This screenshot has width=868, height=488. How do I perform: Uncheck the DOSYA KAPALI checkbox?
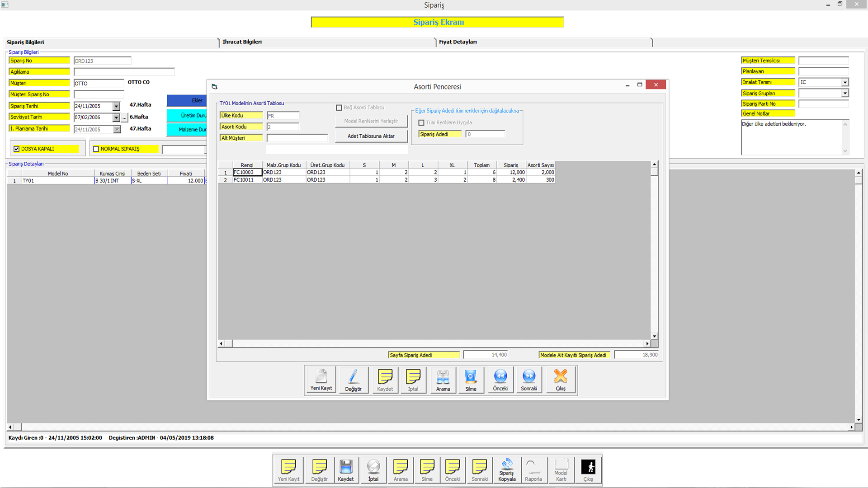[x=17, y=149]
